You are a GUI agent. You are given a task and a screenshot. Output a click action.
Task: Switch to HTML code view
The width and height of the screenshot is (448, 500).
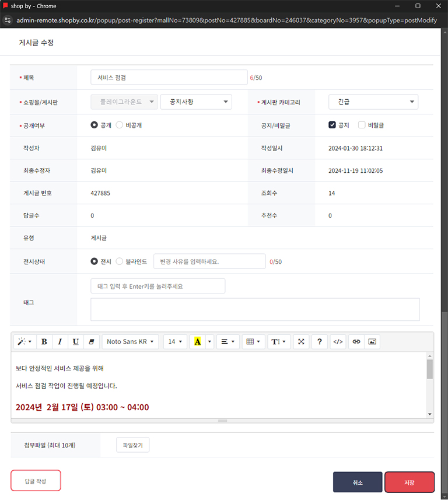338,342
